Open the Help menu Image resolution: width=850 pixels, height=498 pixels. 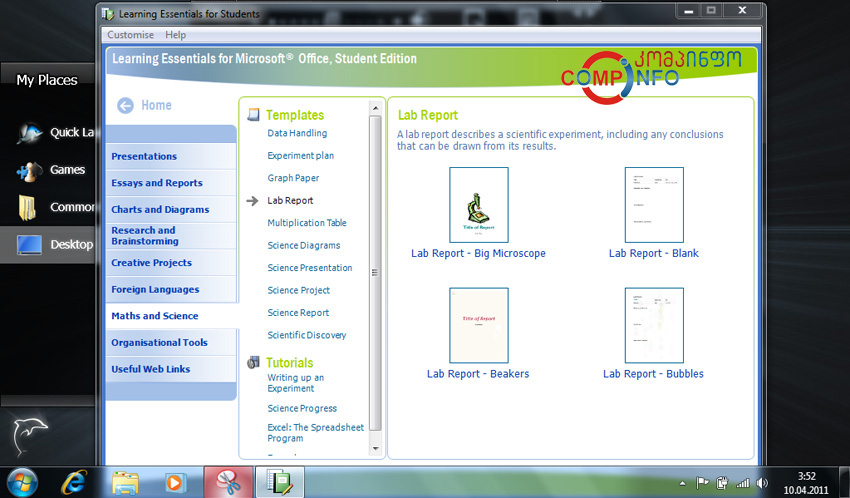click(176, 35)
